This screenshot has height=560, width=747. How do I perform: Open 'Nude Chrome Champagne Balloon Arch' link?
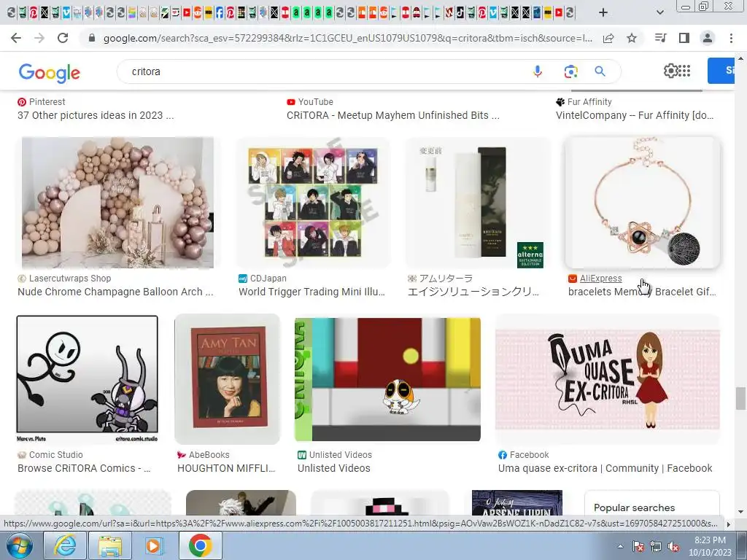pos(115,292)
